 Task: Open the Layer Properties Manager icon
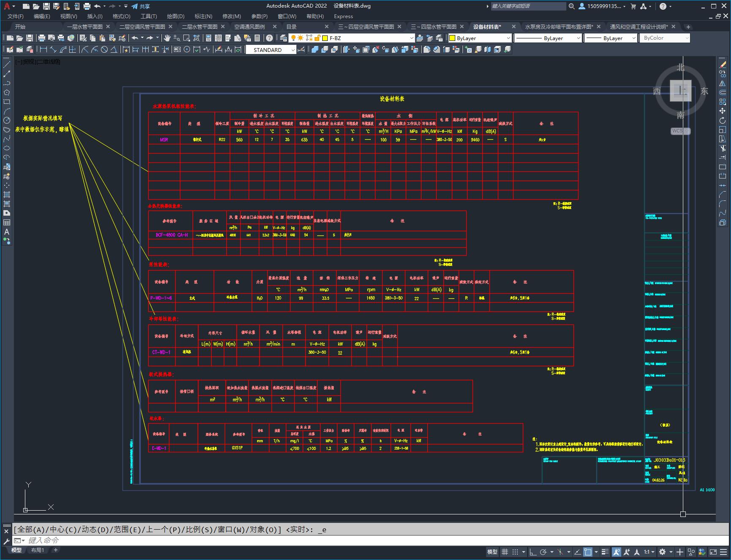tap(283, 38)
